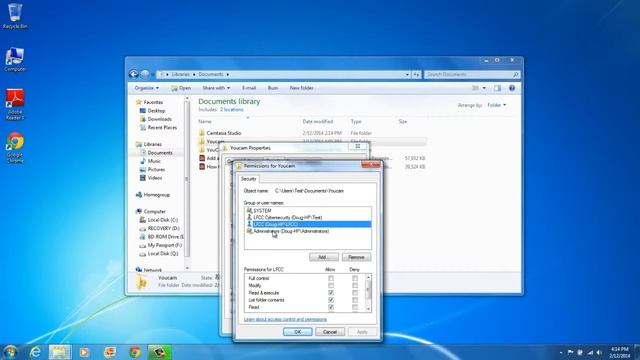Image resolution: width=640 pixels, height=360 pixels.
Task: Uncheck Allow for Read & execute
Action: [331, 293]
